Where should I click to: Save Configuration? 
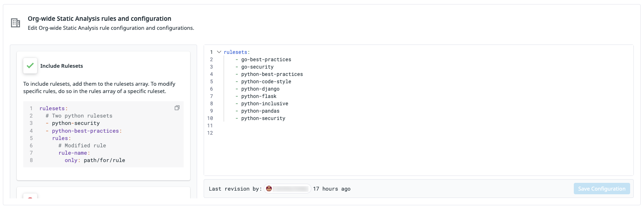click(x=602, y=189)
